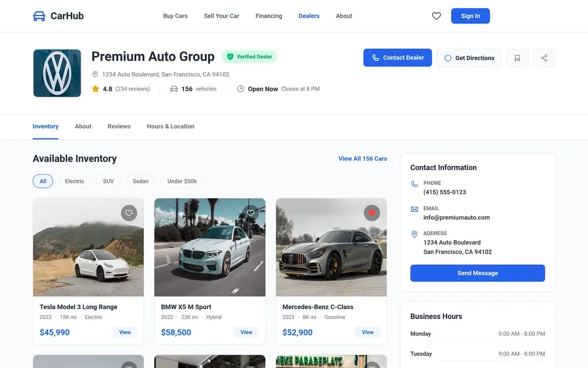
Task: Click the $58,500 price
Action: [176, 333]
